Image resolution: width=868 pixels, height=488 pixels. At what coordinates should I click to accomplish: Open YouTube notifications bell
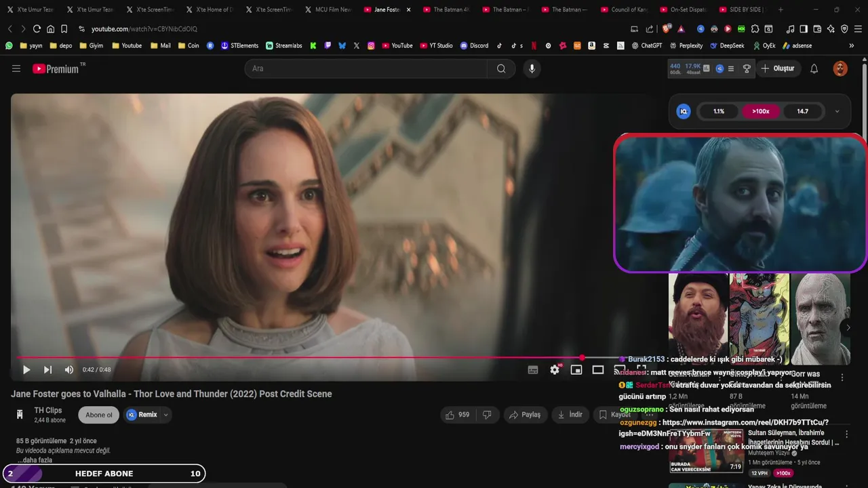pyautogui.click(x=814, y=68)
